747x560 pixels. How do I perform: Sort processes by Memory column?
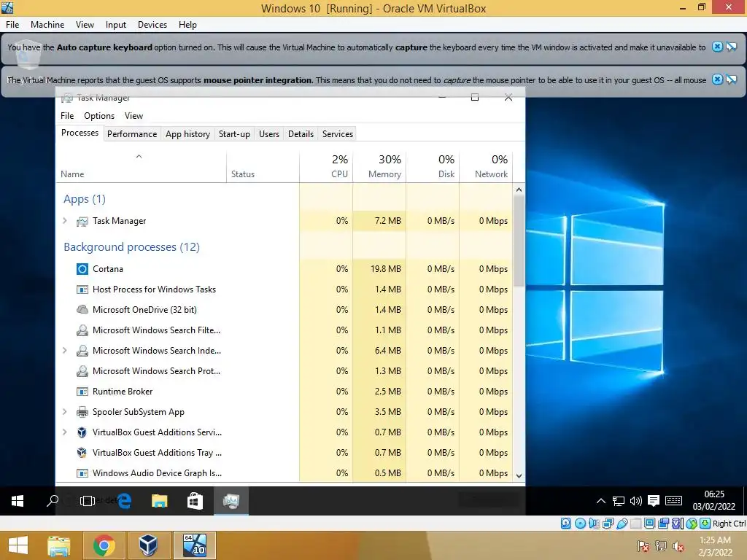coord(379,167)
